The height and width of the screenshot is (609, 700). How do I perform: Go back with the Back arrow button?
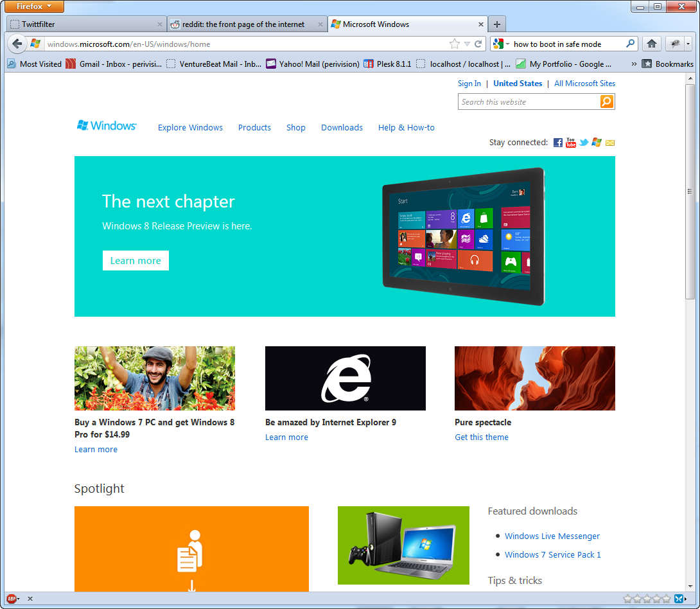coord(17,44)
